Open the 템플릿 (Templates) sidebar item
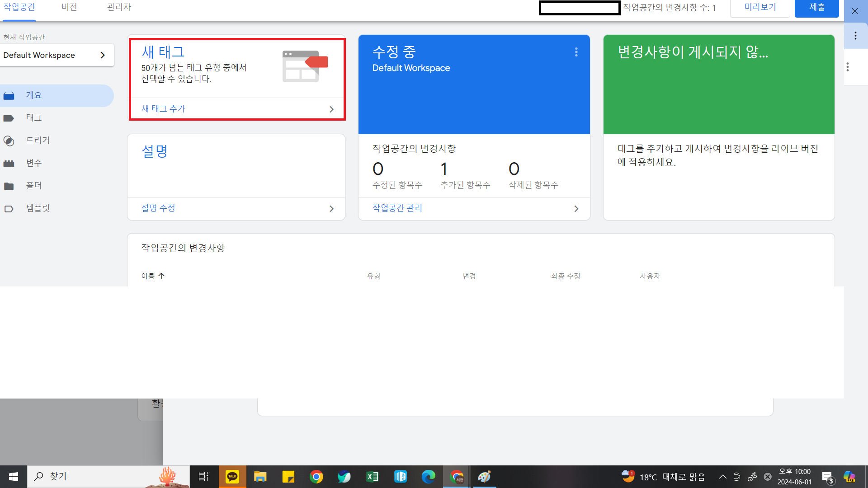The height and width of the screenshot is (488, 868). point(38,208)
